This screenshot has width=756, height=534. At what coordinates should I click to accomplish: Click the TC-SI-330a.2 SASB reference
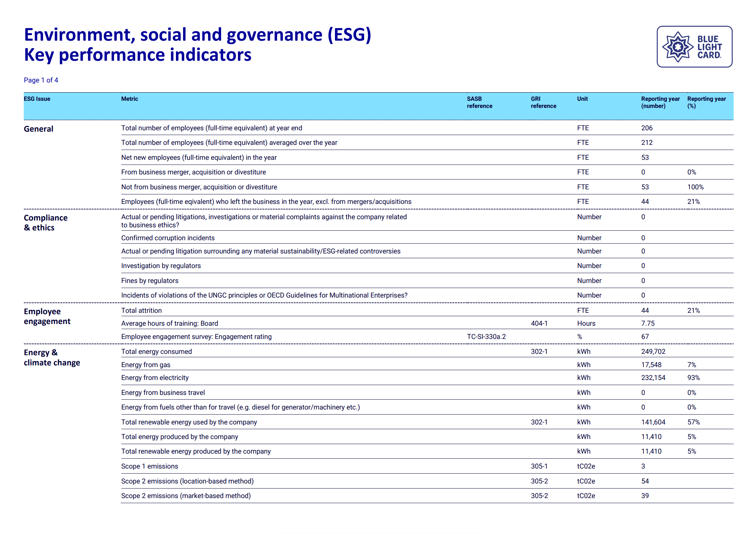click(x=486, y=337)
